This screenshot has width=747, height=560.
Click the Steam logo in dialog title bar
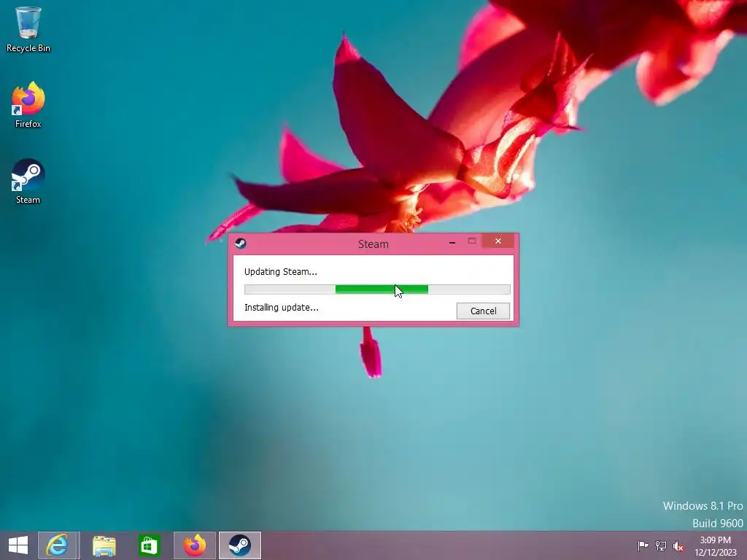tap(241, 244)
